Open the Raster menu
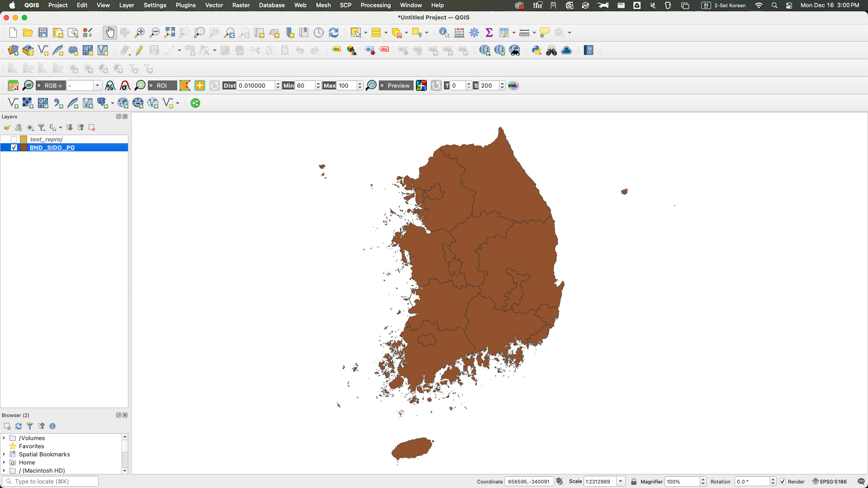 tap(241, 5)
